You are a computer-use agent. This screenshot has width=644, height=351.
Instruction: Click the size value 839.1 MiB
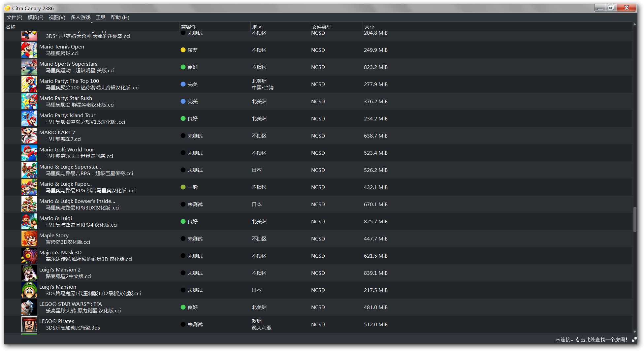[x=376, y=273]
